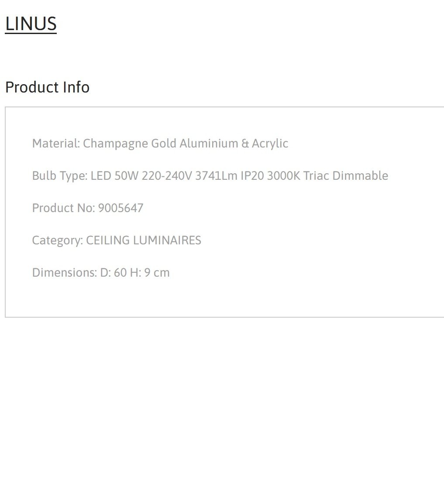Select the Material specification line
The width and height of the screenshot is (444, 504).
[160, 144]
